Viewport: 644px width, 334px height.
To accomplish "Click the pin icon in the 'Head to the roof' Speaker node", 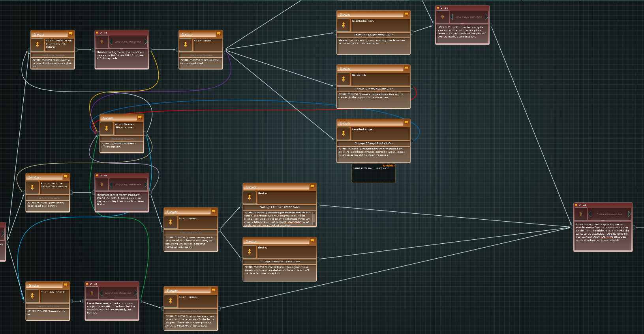I will (38, 44).
